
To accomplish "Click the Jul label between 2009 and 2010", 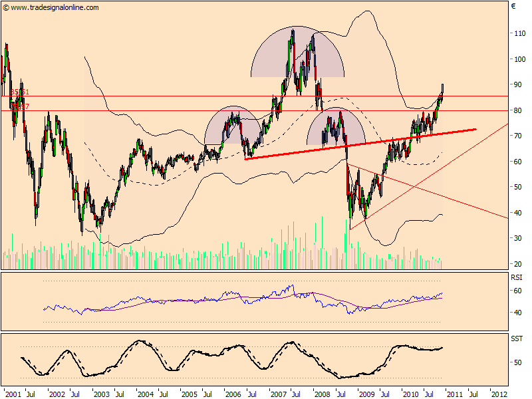I will pos(385,394).
